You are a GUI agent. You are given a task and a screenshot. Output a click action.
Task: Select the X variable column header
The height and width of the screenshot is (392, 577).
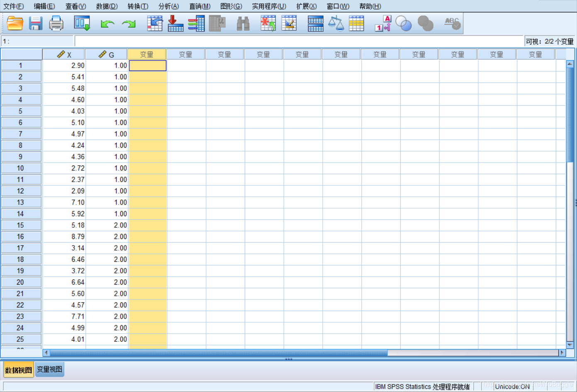coord(64,54)
